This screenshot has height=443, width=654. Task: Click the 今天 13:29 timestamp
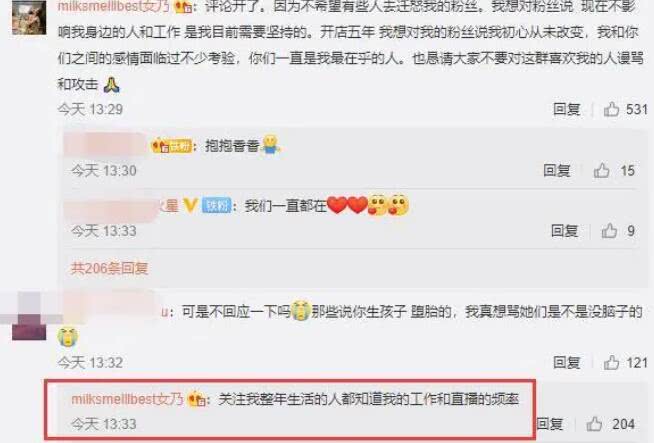click(90, 109)
